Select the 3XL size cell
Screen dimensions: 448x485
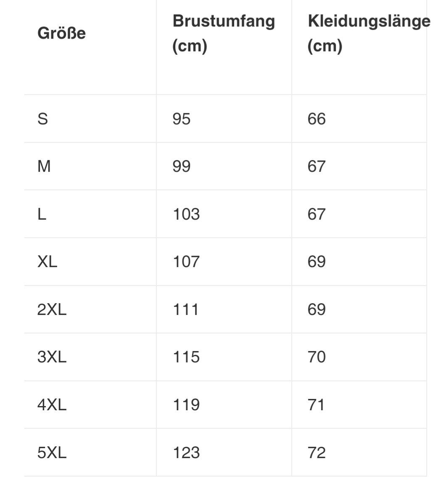coord(52,357)
